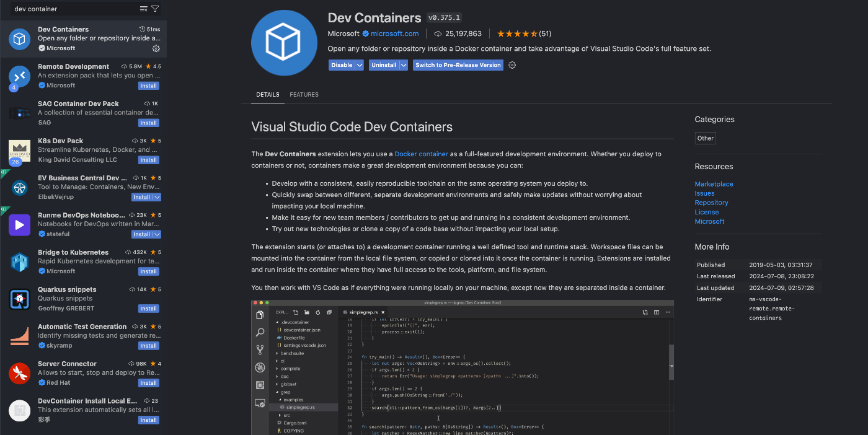This screenshot has height=435, width=868.
Task: Click the Published date 2019-05-03, 03:31:37
Action: (x=781, y=265)
